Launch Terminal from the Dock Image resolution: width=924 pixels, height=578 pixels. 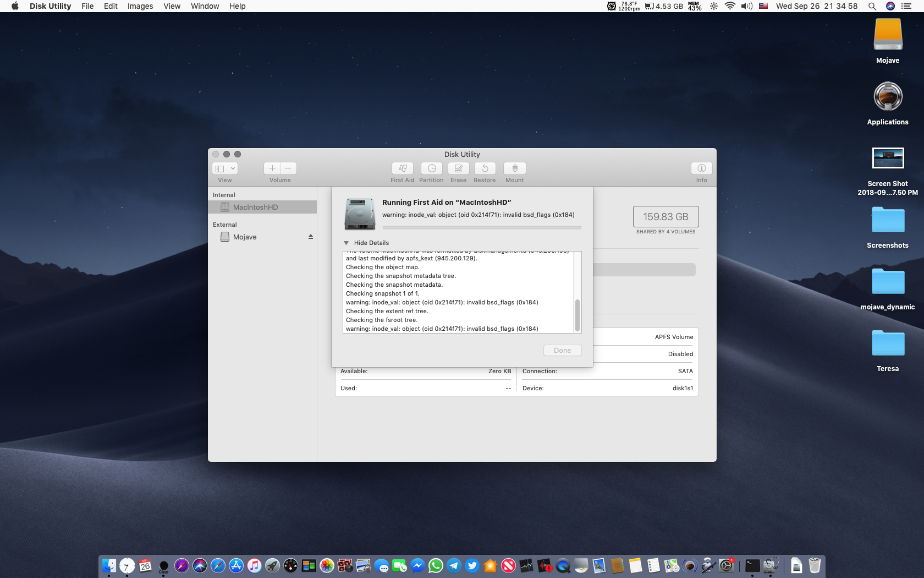tap(752, 565)
